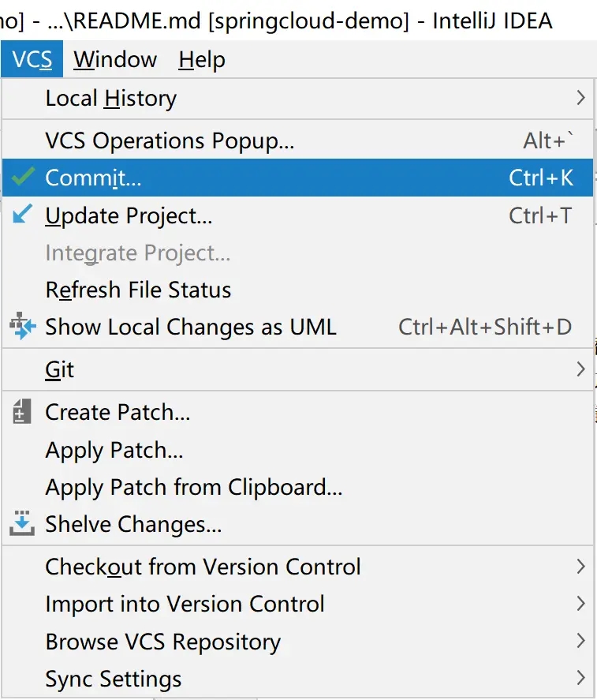Select the Apply Patch... menu entry
Viewport: 597px width, 700px height.
[114, 450]
